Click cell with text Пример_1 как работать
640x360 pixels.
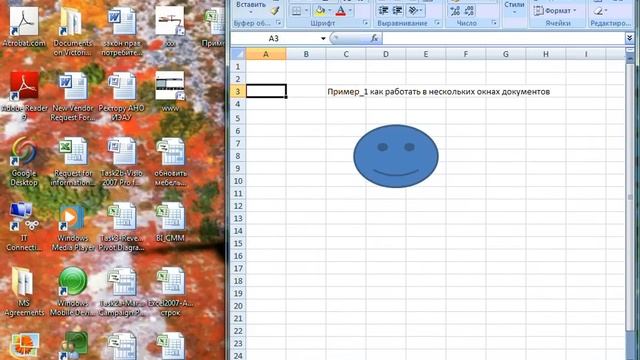(438, 91)
